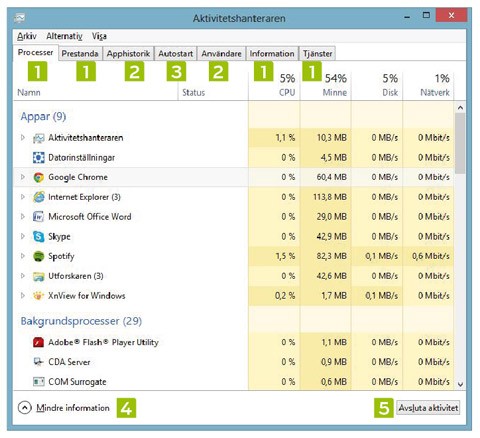The image size is (480, 438).
Task: Click the Utforskaren folder icon
Action: click(x=39, y=276)
